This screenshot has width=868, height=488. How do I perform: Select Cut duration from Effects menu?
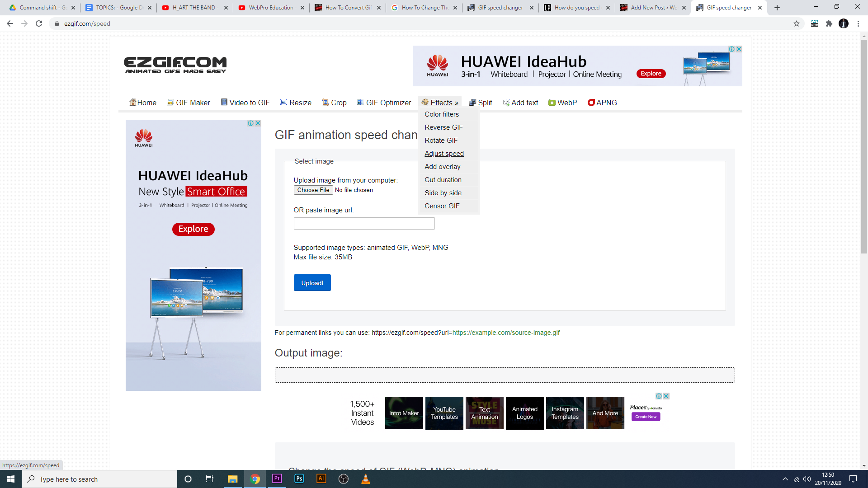pyautogui.click(x=443, y=180)
